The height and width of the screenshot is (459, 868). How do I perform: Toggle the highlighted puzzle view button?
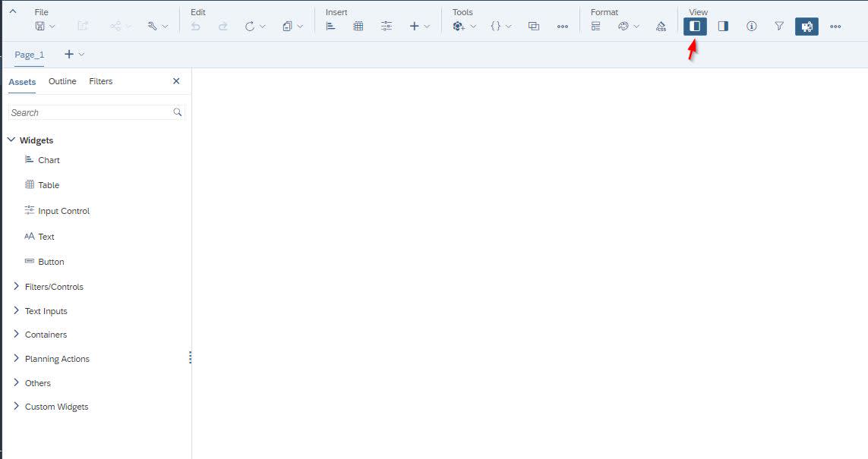click(x=806, y=26)
